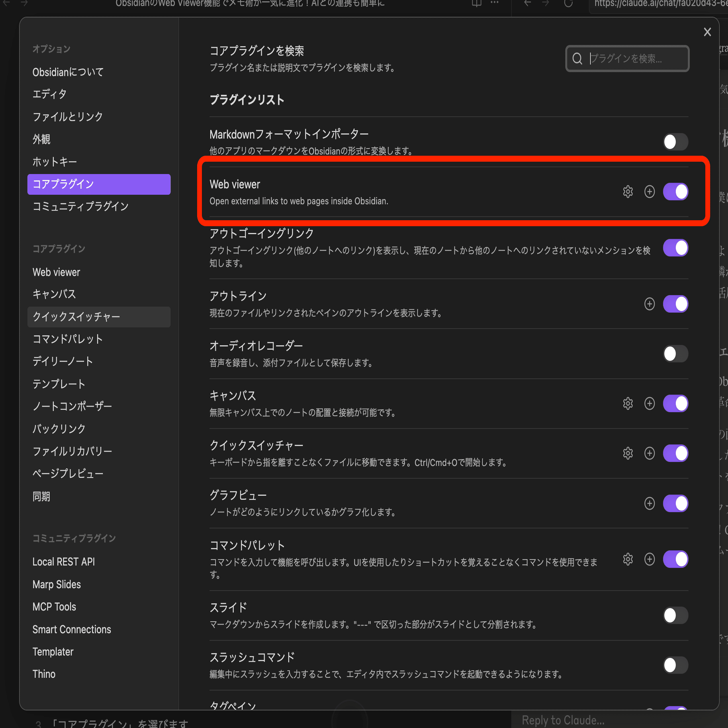Image resolution: width=728 pixels, height=728 pixels.
Task: Disable the Web viewer plugin toggle
Action: [675, 192]
